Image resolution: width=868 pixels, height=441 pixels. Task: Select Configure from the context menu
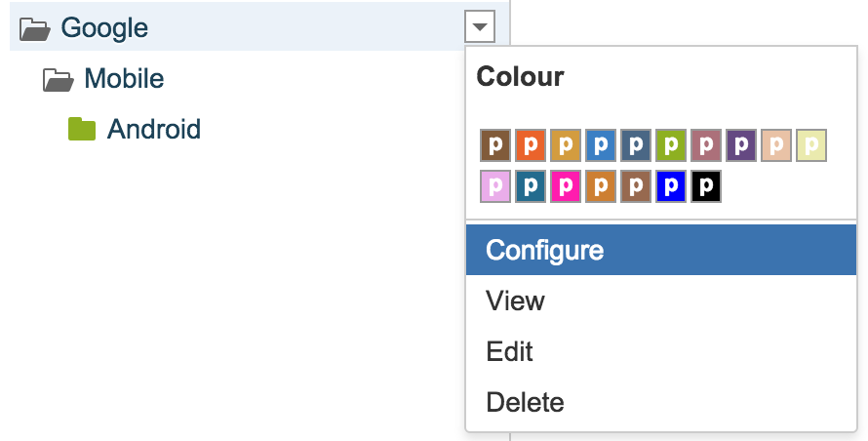tap(544, 250)
